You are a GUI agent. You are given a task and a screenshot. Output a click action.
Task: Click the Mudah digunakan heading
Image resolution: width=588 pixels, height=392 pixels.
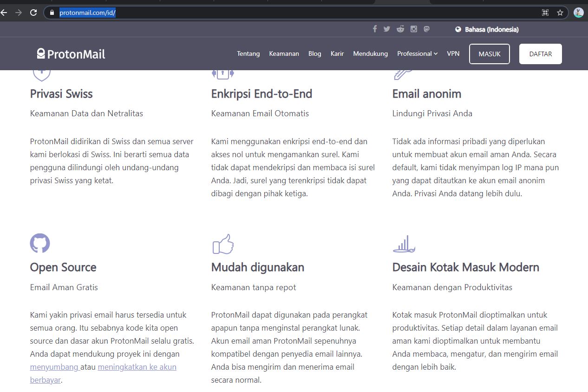258,267
